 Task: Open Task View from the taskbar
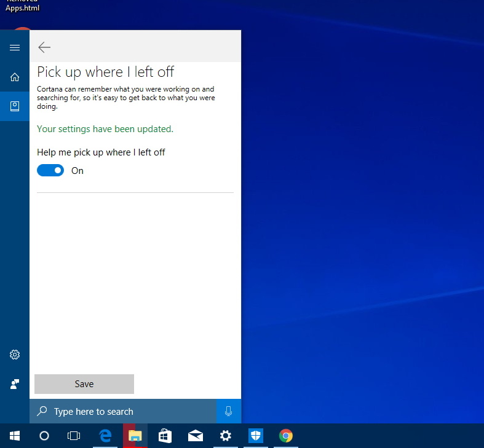click(x=74, y=436)
